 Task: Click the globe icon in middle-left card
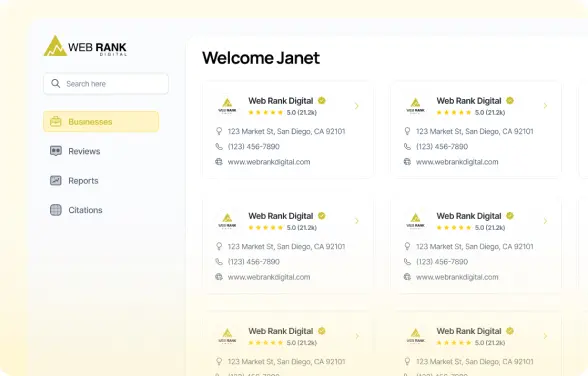tap(219, 277)
